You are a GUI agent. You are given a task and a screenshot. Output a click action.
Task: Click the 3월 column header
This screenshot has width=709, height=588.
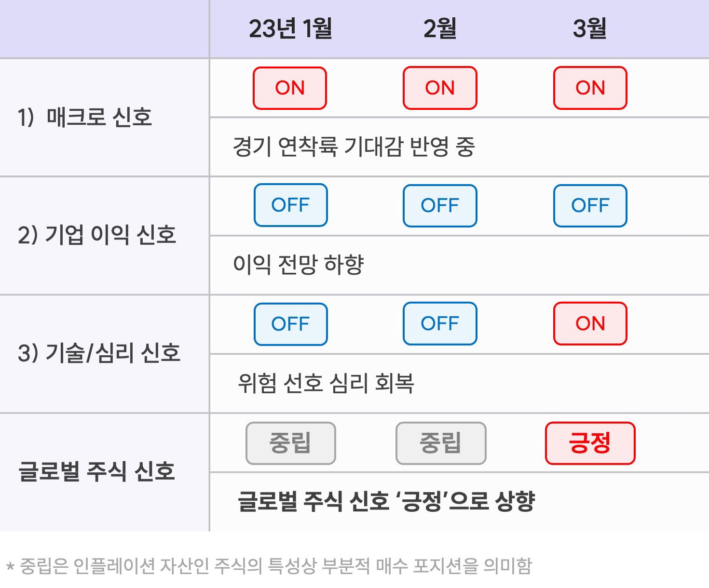pos(589,29)
